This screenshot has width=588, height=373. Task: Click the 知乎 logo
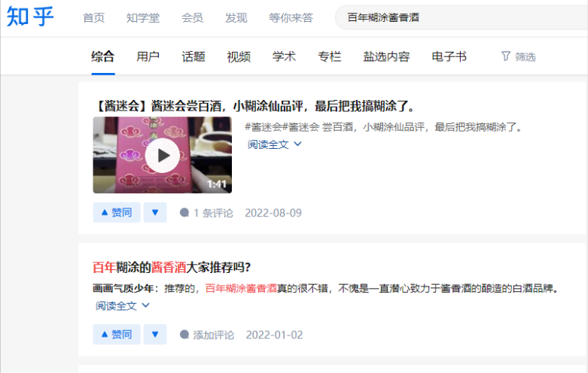coord(30,17)
